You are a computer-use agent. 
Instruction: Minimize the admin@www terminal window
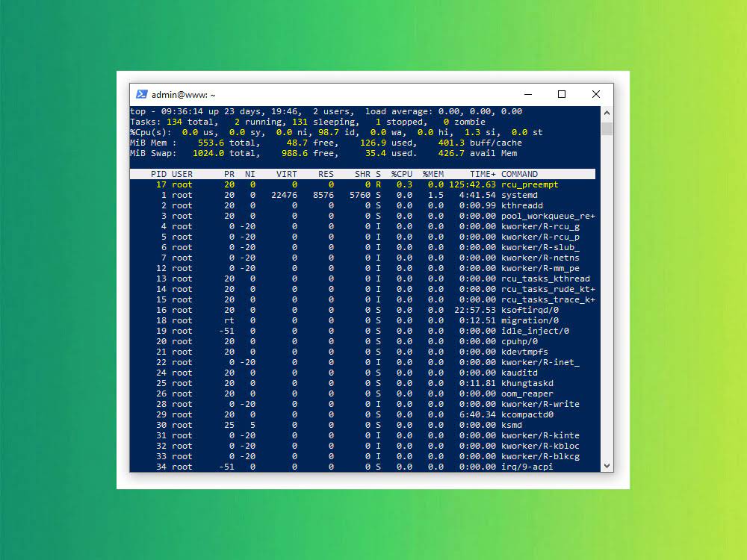coord(528,94)
